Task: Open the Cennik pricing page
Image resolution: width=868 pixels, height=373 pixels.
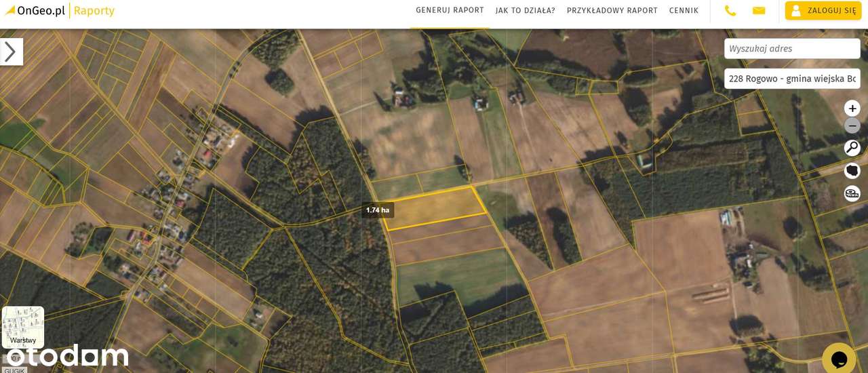Action: 684,11
